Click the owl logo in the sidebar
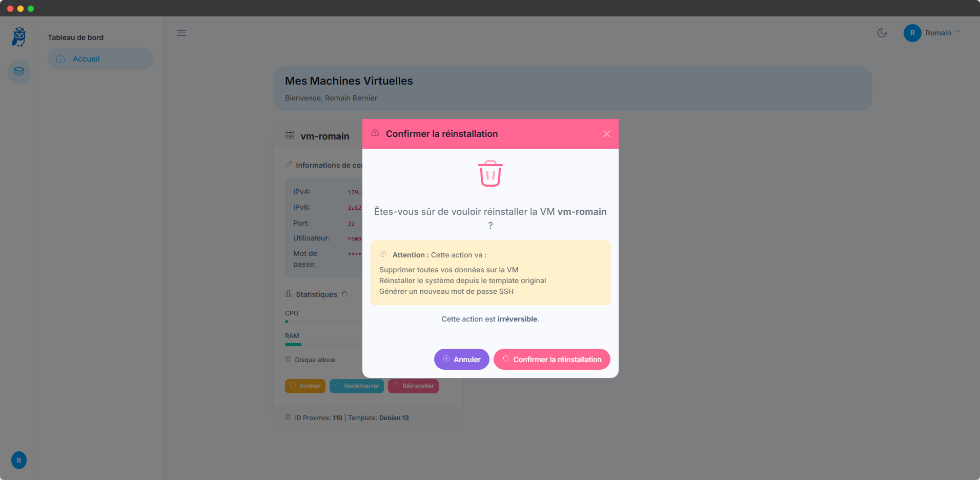The width and height of the screenshot is (980, 480). [x=18, y=36]
